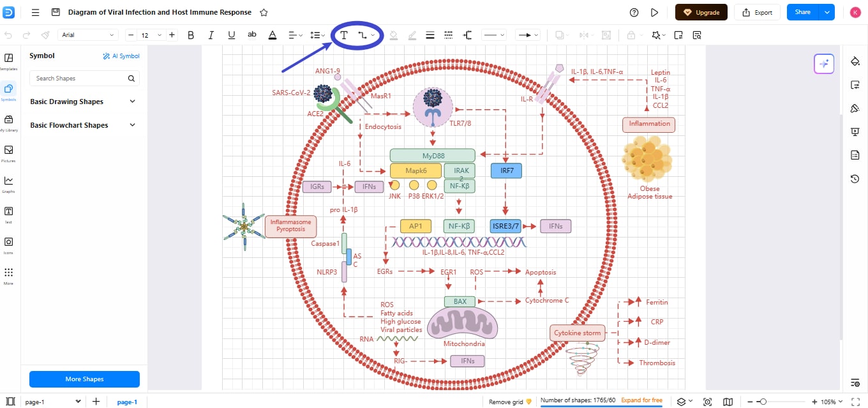This screenshot has width=868, height=408.
Task: Open version History in the right sidebar
Action: (855, 179)
